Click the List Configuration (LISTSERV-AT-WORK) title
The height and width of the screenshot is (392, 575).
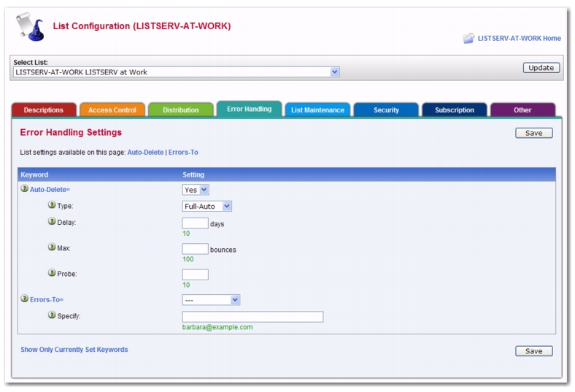pos(142,26)
